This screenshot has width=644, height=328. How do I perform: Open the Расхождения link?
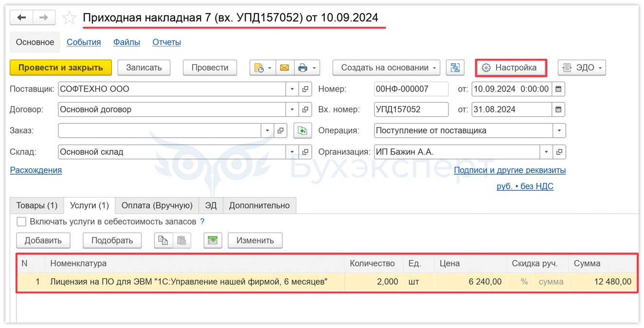coord(36,170)
